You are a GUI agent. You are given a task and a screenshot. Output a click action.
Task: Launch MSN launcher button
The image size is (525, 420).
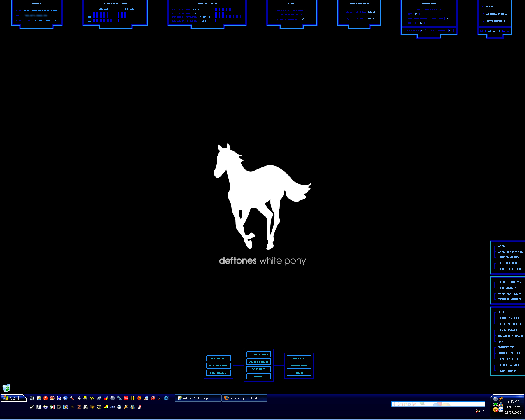tap(299, 373)
